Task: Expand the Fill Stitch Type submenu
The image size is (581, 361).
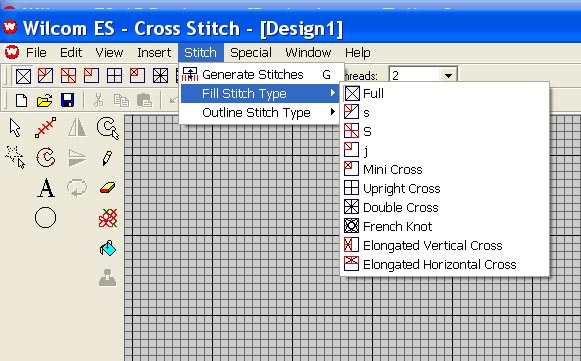Action: [259, 93]
